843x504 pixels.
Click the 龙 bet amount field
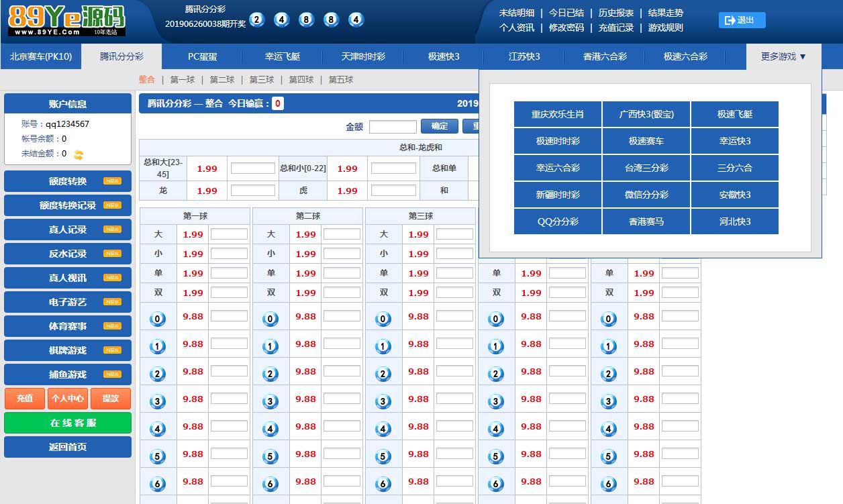[x=252, y=191]
